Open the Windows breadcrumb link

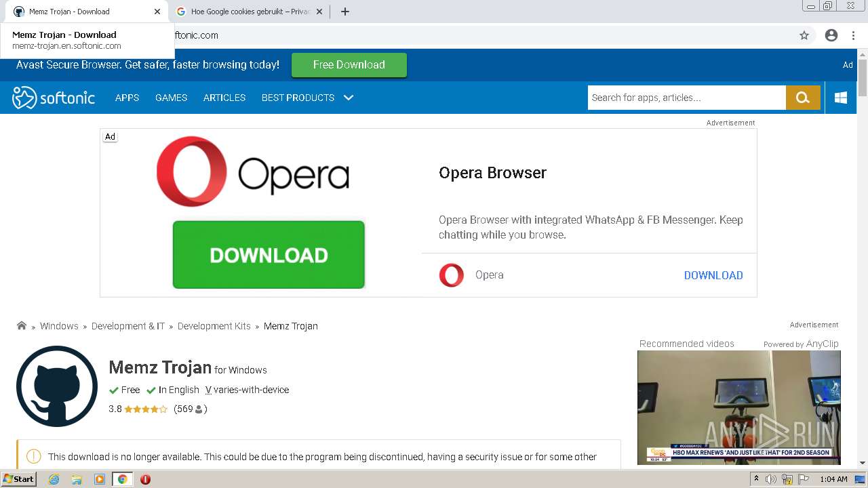(x=59, y=326)
